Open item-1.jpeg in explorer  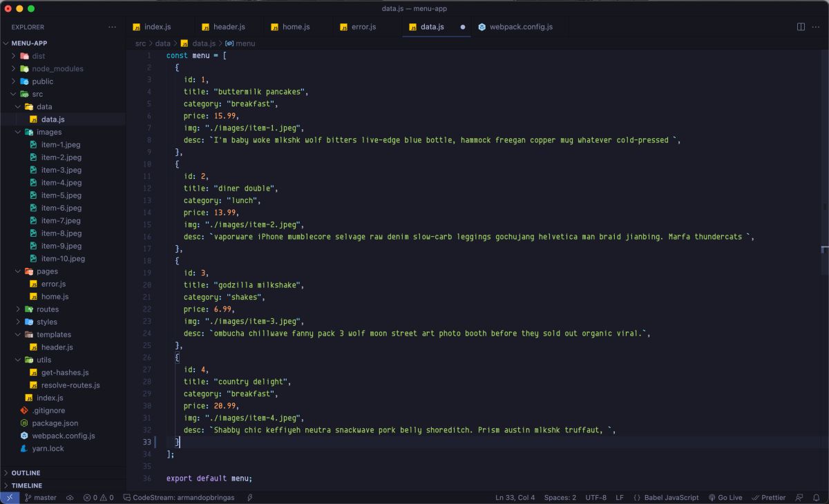coord(63,144)
